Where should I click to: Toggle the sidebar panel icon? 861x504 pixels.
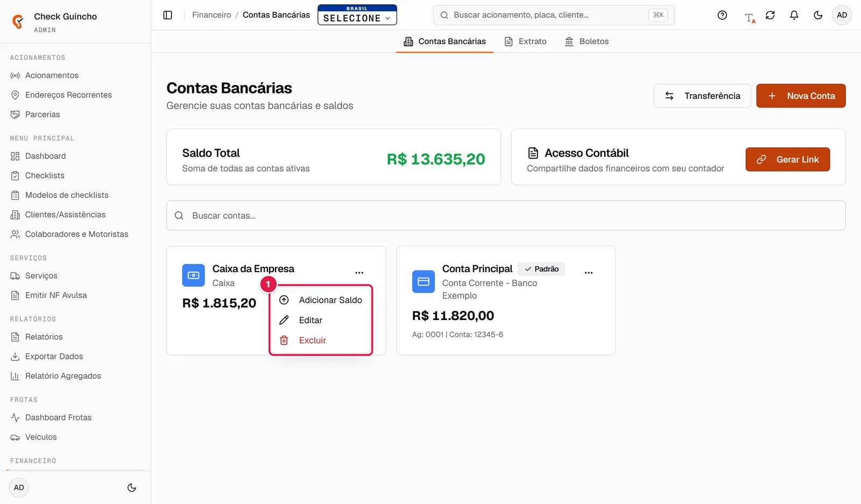pyautogui.click(x=168, y=15)
